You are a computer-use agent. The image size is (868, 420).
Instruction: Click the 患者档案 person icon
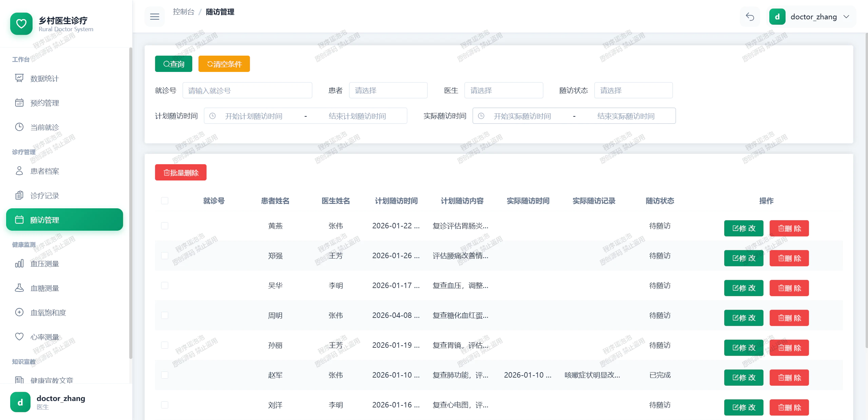click(x=19, y=171)
